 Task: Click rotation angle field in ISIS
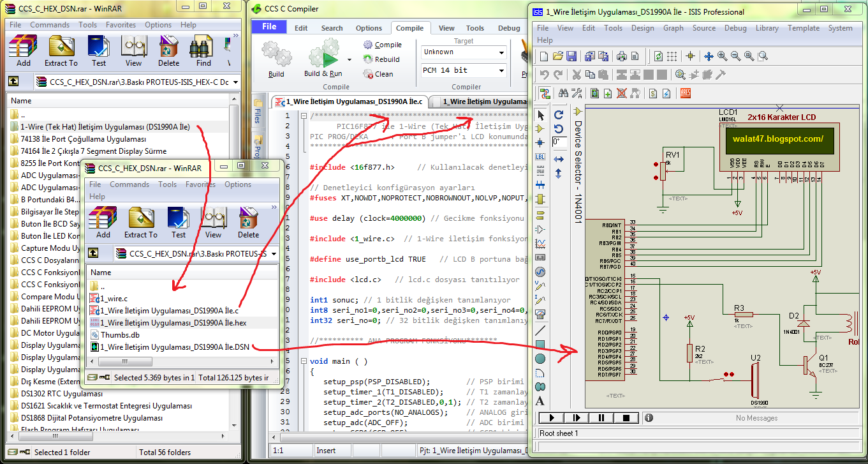point(559,142)
